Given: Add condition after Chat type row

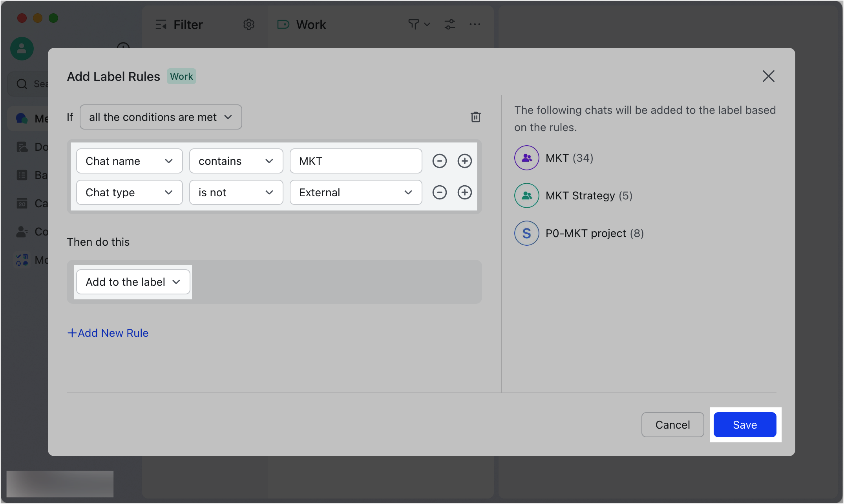Looking at the screenshot, I should [464, 192].
